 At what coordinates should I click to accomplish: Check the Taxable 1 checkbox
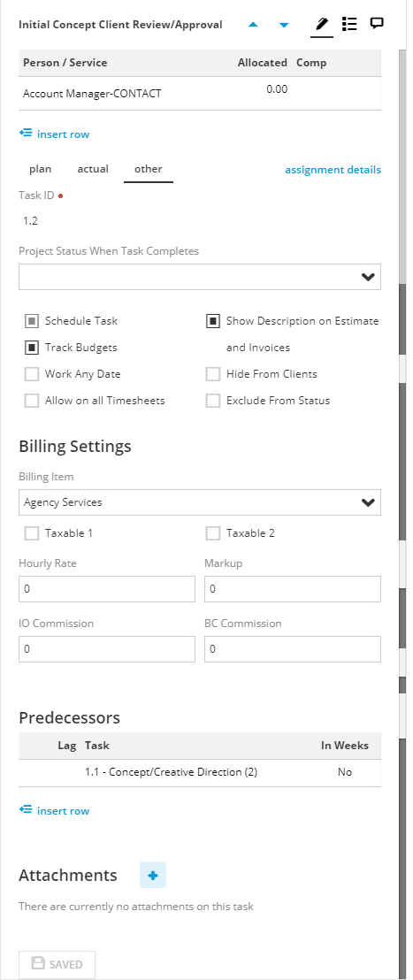(32, 533)
